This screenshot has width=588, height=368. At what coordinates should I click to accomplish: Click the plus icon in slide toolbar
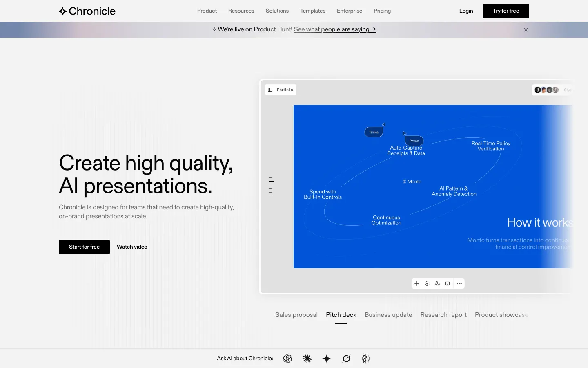coord(417,284)
